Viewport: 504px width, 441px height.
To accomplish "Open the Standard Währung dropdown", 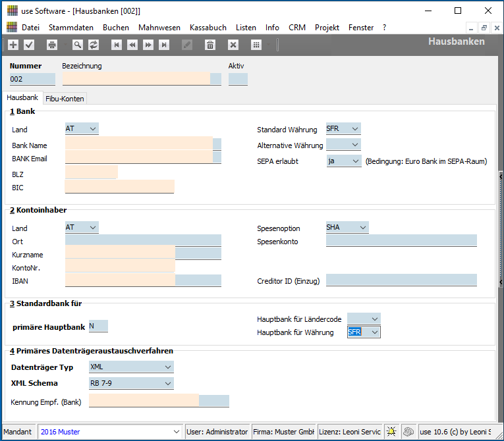I will (355, 129).
